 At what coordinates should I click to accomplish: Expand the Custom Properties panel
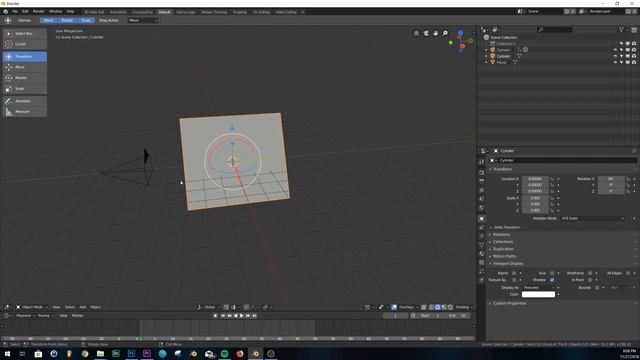pos(509,303)
